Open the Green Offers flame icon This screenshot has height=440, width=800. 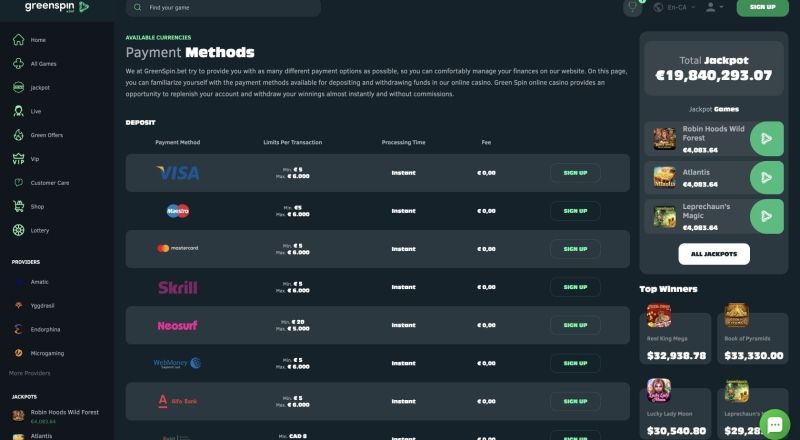tap(18, 135)
